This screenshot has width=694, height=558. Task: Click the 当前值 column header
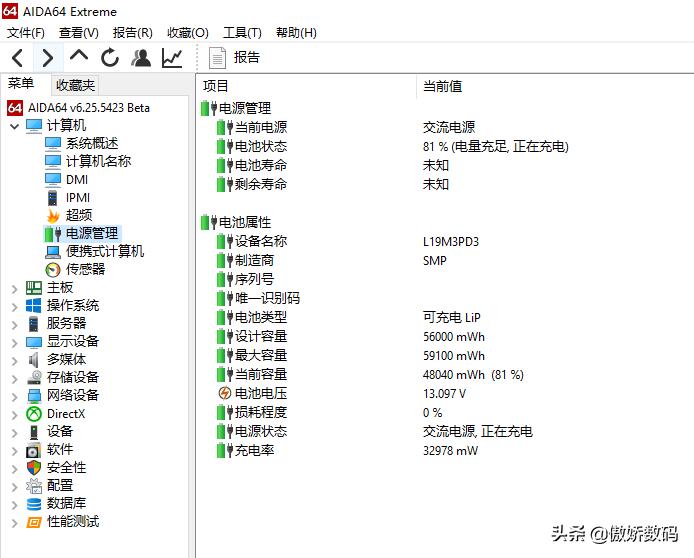443,86
